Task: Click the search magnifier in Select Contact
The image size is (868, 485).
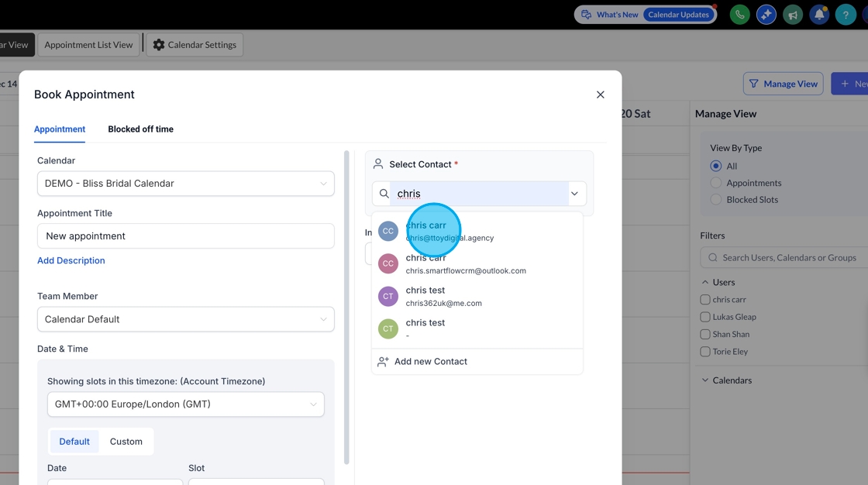Action: tap(384, 194)
